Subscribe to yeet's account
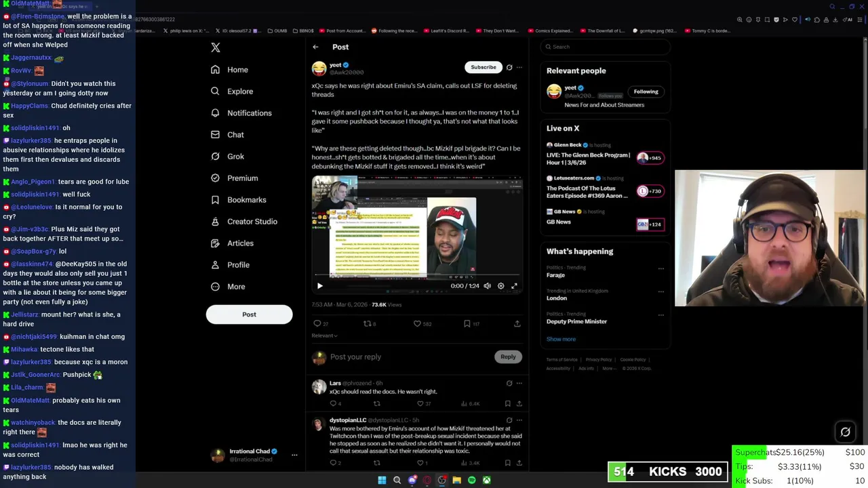The height and width of the screenshot is (488, 868). (x=484, y=67)
